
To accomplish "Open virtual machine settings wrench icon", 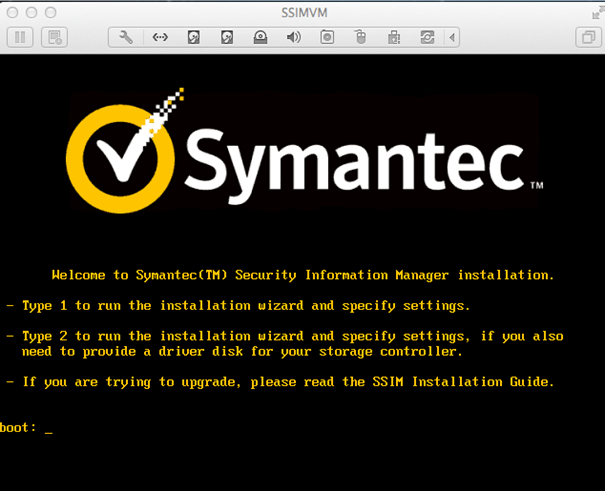I will click(126, 37).
